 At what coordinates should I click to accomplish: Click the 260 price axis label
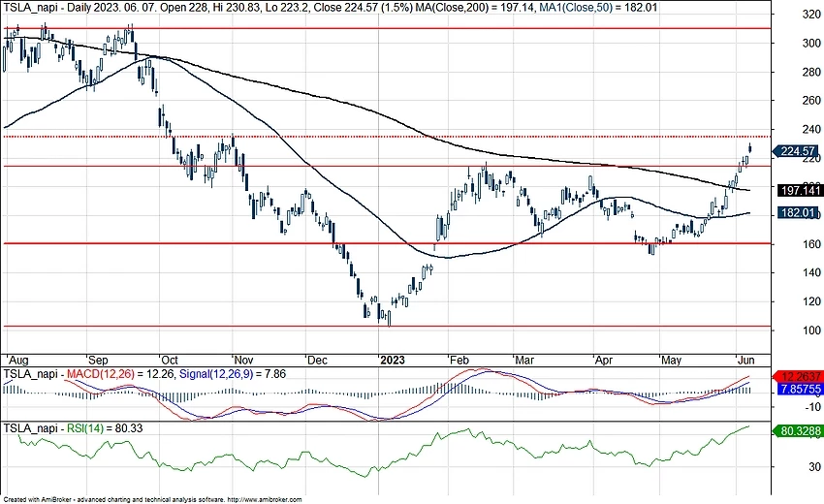(810, 101)
